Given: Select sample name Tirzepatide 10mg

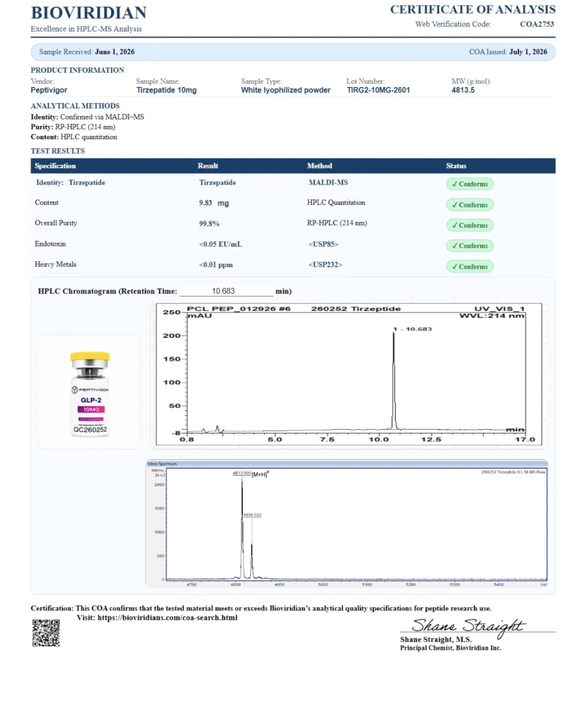Looking at the screenshot, I should [166, 90].
